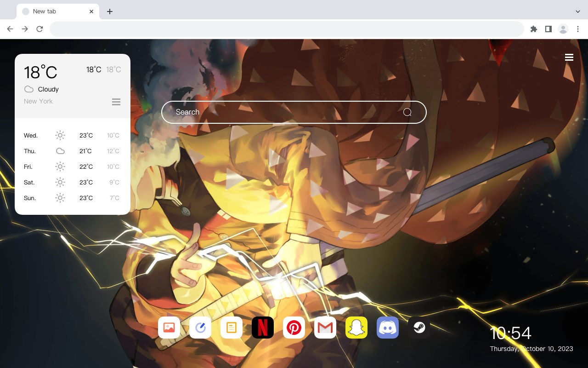Open the Pinterest shortcut

[x=294, y=328]
